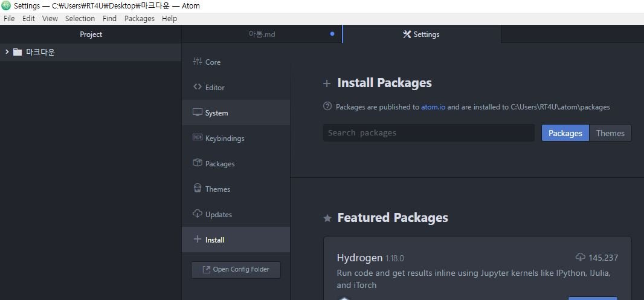Click the System monitor icon
This screenshot has width=644, height=300.
click(x=197, y=112)
